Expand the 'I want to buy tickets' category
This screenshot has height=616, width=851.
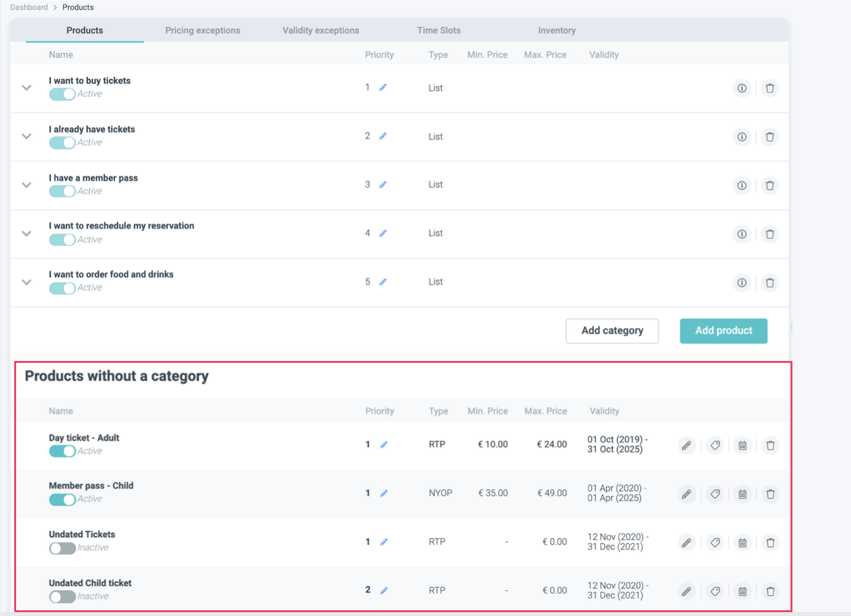point(26,88)
